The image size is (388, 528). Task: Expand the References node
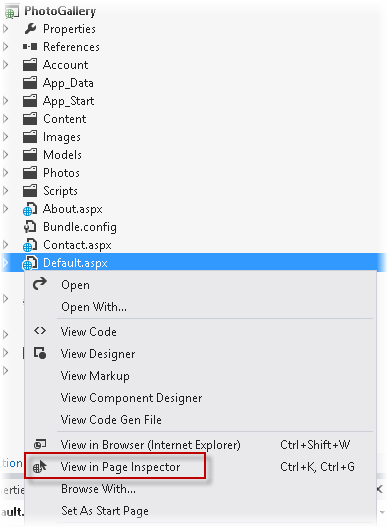pos(5,46)
